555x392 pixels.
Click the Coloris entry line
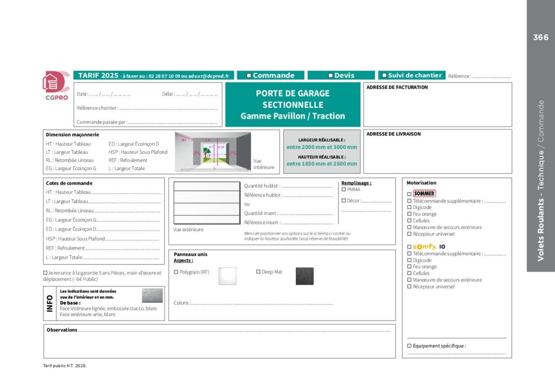click(x=260, y=303)
